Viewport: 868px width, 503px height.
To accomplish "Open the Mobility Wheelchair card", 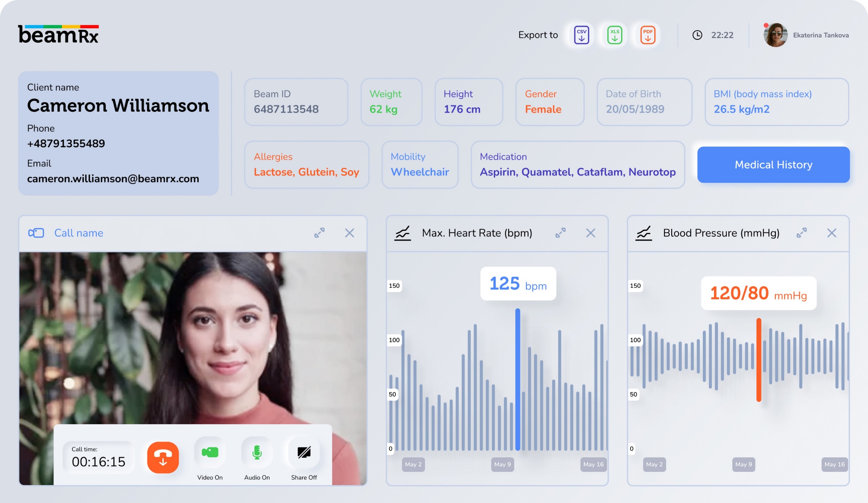I will point(419,164).
